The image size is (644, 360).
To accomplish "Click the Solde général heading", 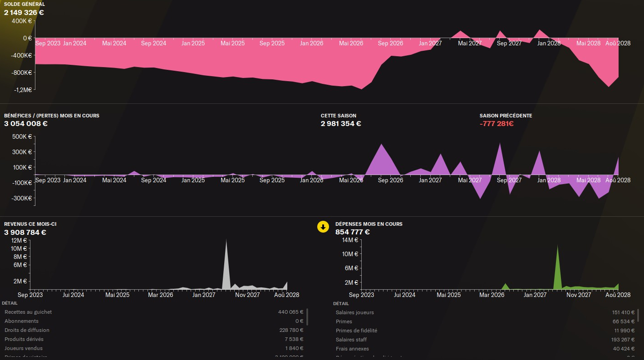I will [x=25, y=4].
